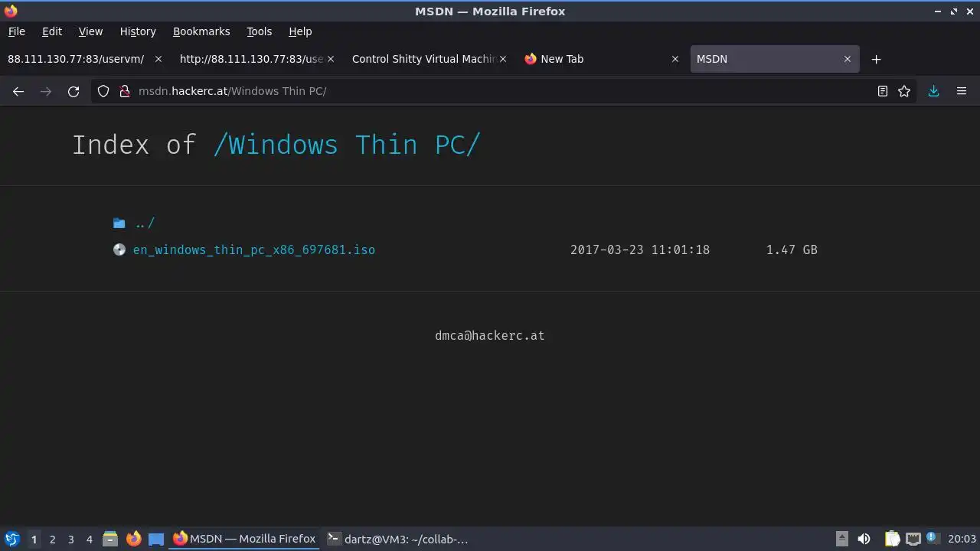Go back to the previous page
Viewport: 980px width, 551px height.
pyautogui.click(x=18, y=91)
